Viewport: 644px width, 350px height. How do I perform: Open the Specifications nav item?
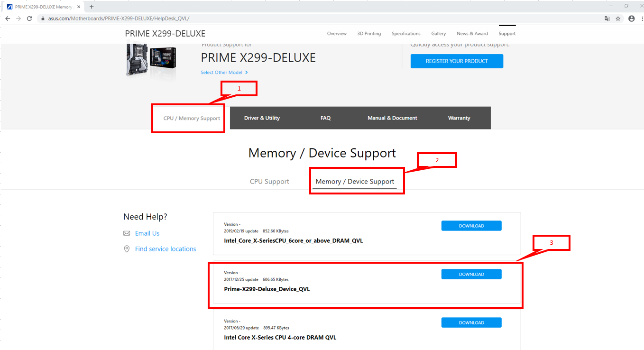tap(406, 34)
